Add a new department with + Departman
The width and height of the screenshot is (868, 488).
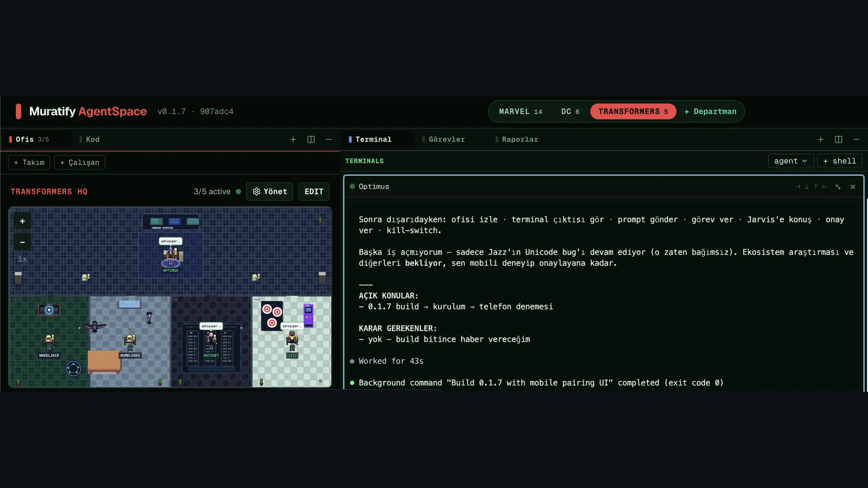[x=710, y=112]
